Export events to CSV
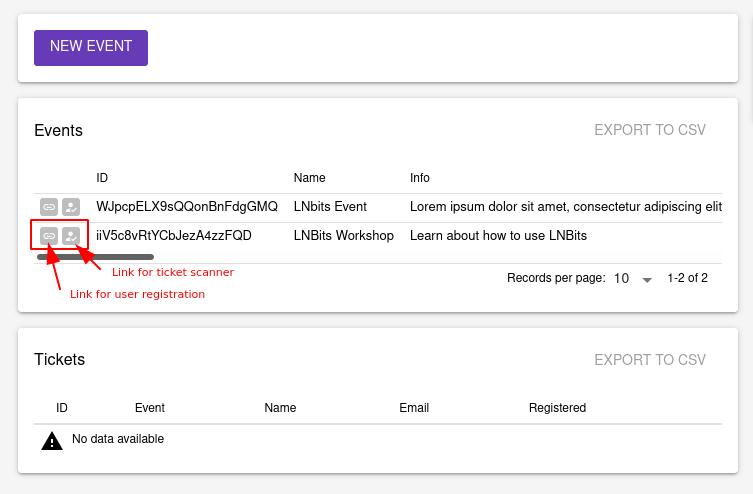The image size is (753, 494). point(649,130)
